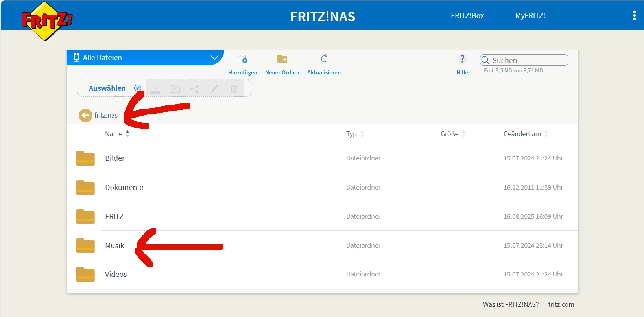Sort the list by Geändert am
644x317 pixels.
(x=526, y=134)
